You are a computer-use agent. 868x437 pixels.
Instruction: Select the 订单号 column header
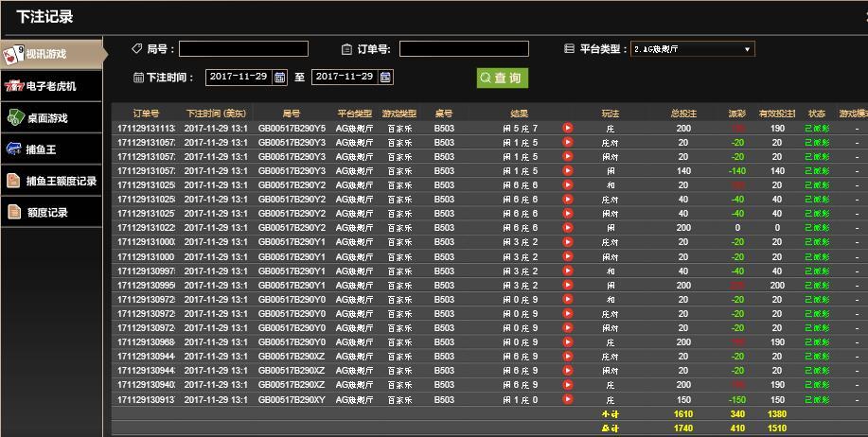146,114
